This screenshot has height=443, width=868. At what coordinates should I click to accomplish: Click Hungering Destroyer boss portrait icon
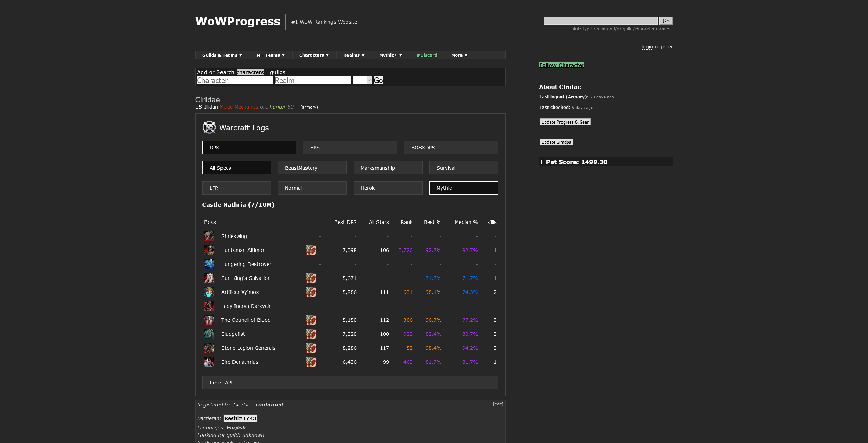(209, 264)
